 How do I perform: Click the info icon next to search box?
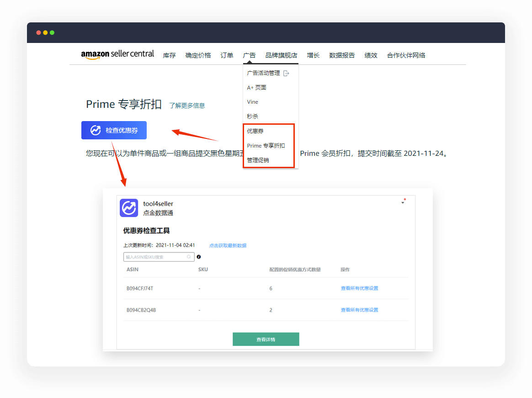199,257
